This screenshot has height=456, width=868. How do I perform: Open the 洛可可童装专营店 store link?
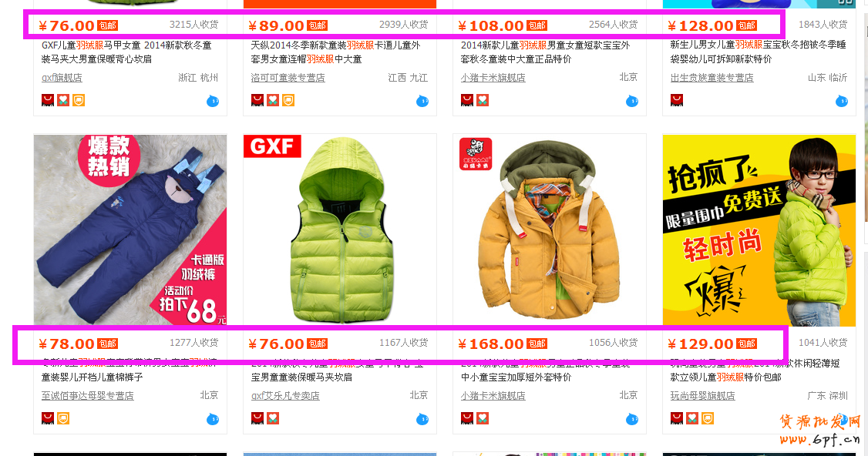[x=288, y=78]
